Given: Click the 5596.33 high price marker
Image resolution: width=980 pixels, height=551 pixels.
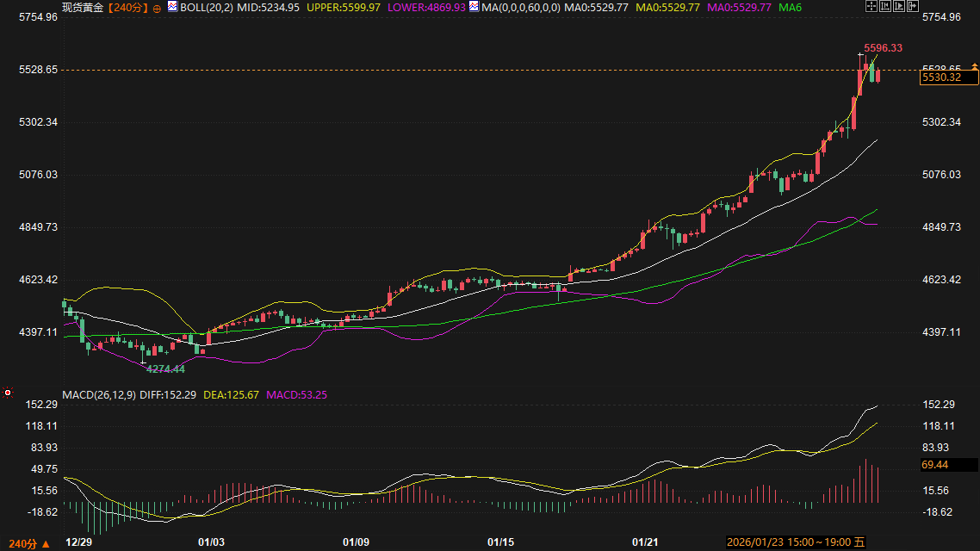Looking at the screenshot, I should (x=882, y=48).
